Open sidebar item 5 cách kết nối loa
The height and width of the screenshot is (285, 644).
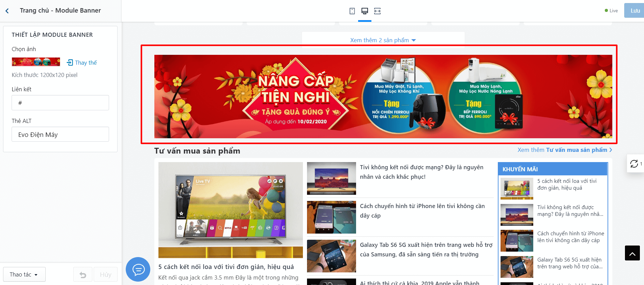[567, 185]
